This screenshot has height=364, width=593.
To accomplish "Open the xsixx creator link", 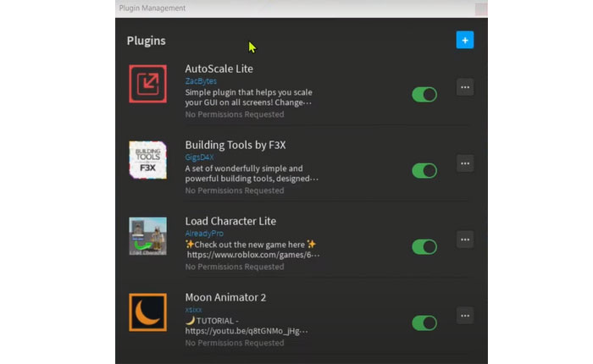I will [193, 310].
